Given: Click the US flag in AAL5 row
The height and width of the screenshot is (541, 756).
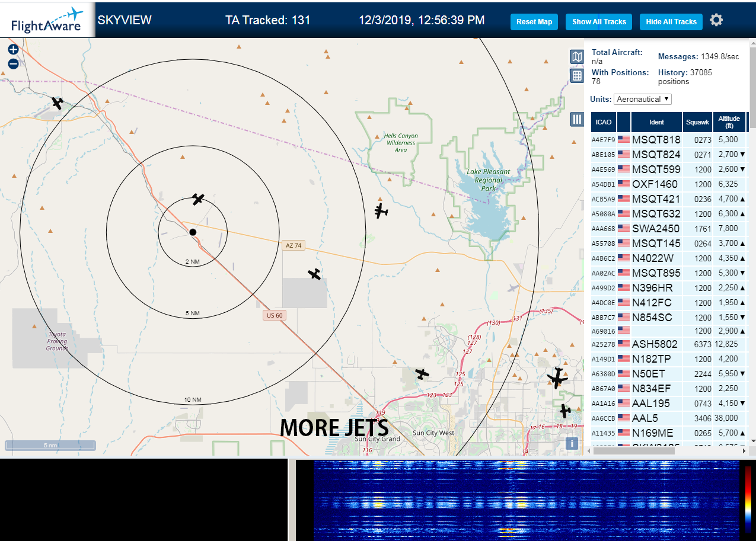Looking at the screenshot, I should point(624,418).
